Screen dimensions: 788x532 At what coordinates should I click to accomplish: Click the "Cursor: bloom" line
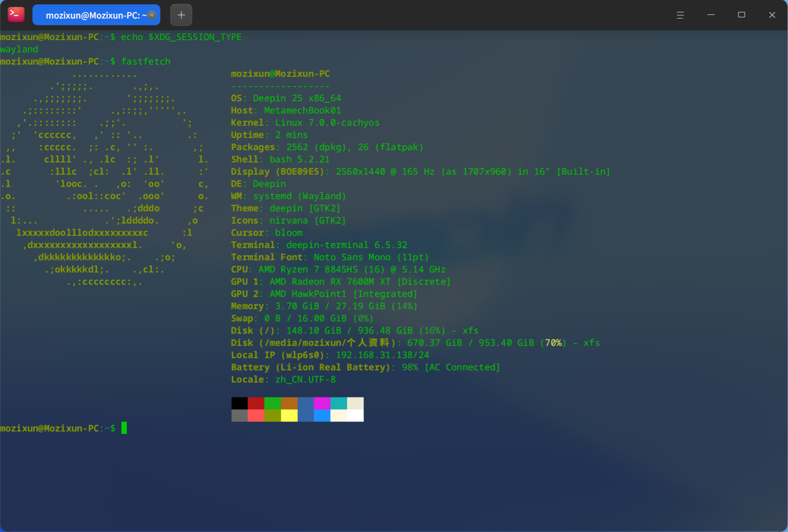click(267, 233)
